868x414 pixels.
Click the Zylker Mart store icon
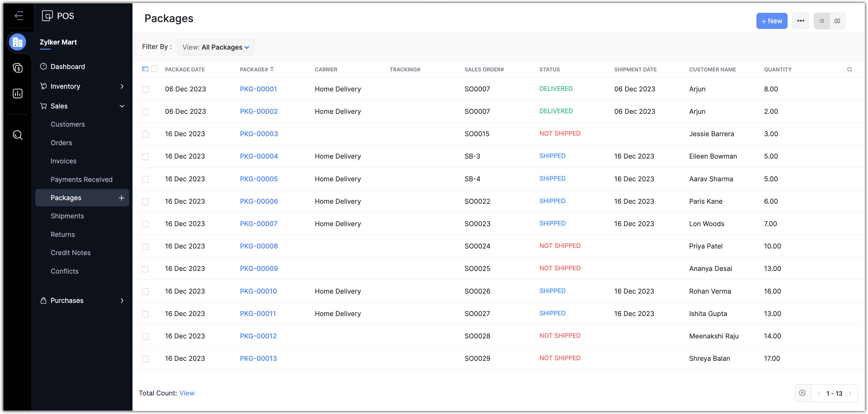(x=18, y=42)
